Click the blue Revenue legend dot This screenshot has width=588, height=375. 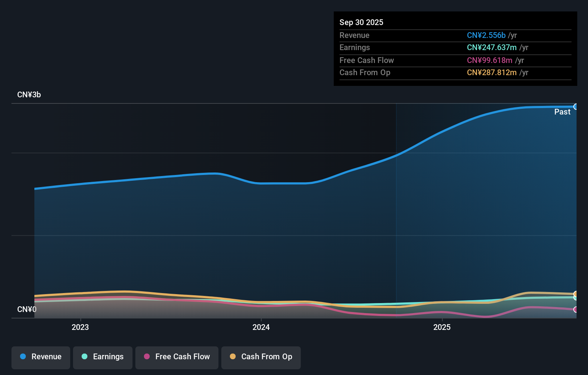23,356
